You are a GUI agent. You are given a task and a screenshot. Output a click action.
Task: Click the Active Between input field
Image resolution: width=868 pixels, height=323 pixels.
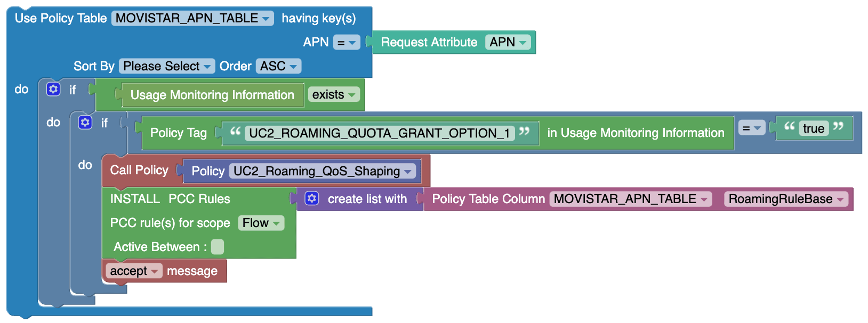(217, 246)
